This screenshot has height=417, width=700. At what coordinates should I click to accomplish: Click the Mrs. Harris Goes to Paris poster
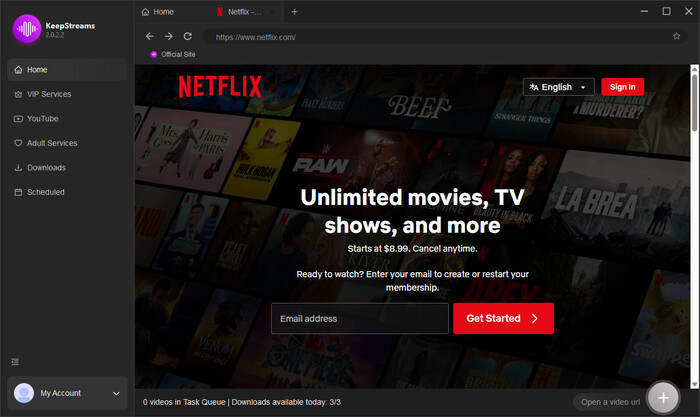pos(191,149)
